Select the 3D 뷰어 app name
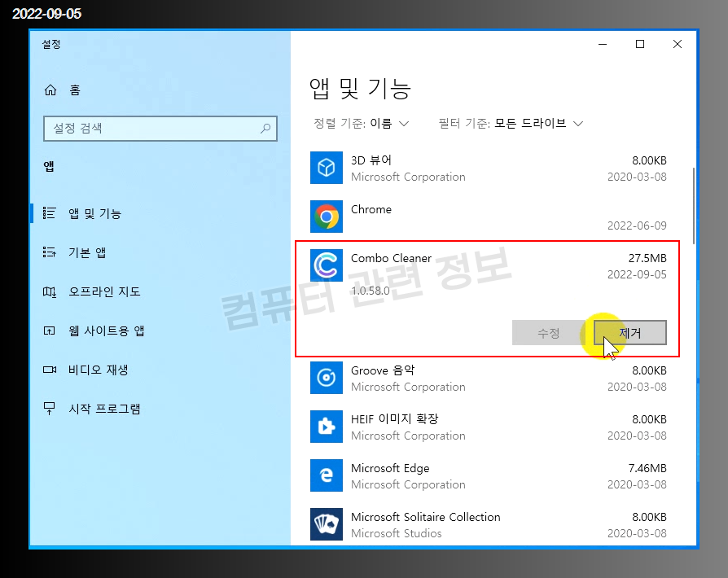Image resolution: width=728 pixels, height=578 pixels. coord(371,160)
